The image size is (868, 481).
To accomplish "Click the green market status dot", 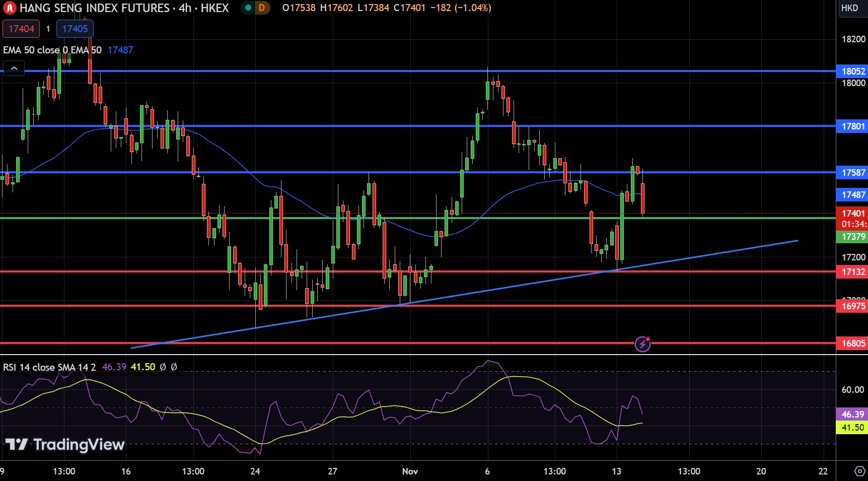I will (248, 8).
